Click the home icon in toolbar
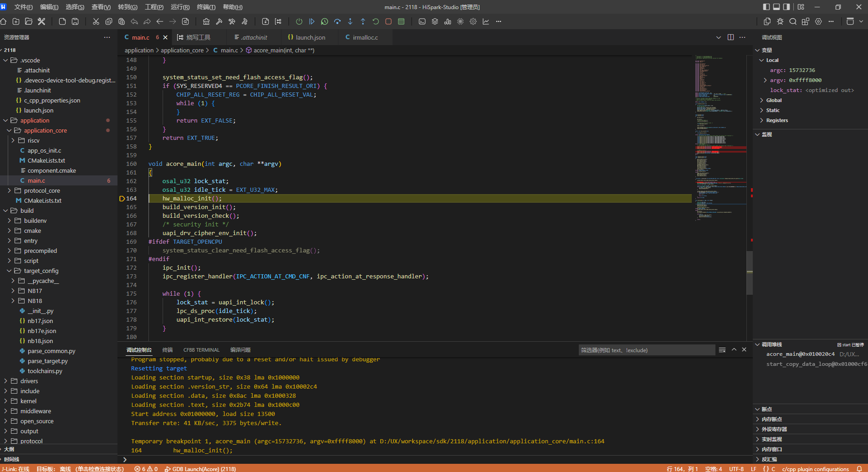This screenshot has height=472, width=868. coord(3,21)
